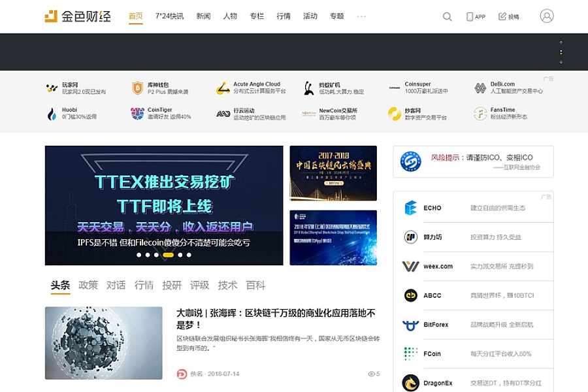Switch to the 对话 tab
Viewport: 588px width, 392px height.
[116, 286]
